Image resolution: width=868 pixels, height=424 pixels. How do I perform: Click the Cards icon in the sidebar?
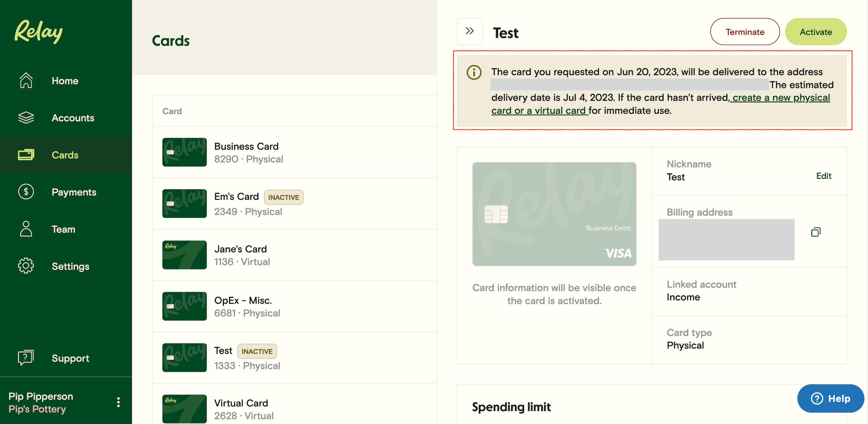[x=26, y=155]
